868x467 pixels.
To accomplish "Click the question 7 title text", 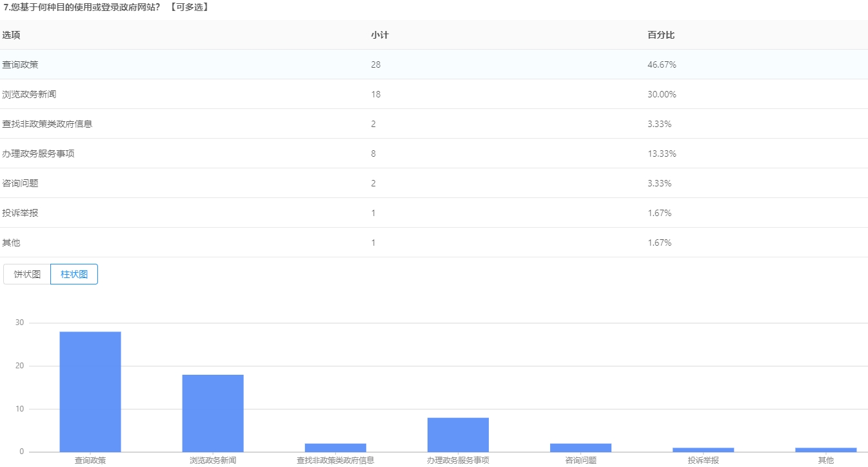I will (x=105, y=7).
